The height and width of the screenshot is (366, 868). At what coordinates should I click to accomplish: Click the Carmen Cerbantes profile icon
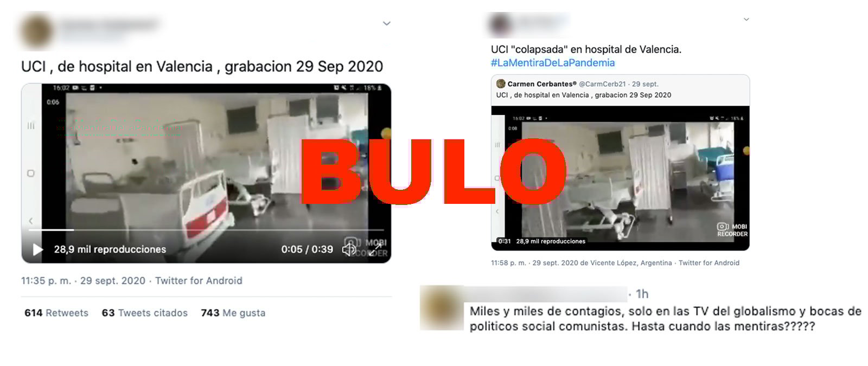click(501, 84)
